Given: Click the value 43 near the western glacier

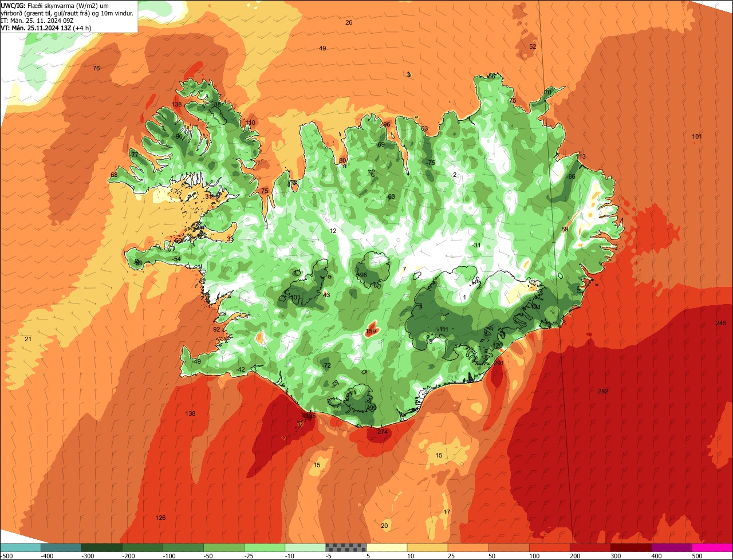Looking at the screenshot, I should coord(327,295).
